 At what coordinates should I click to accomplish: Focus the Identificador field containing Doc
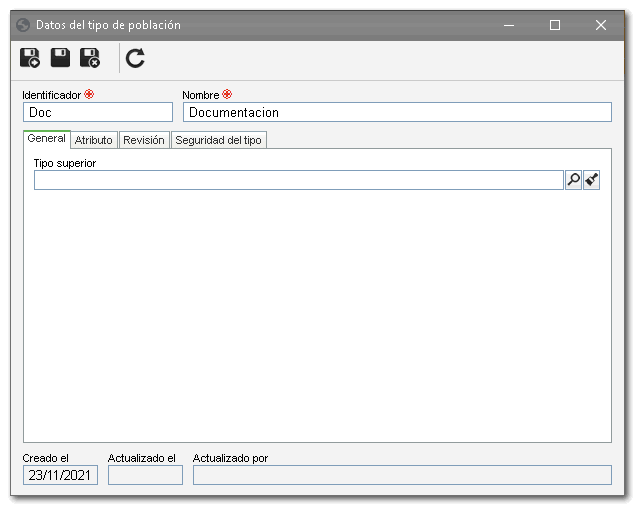(x=98, y=112)
